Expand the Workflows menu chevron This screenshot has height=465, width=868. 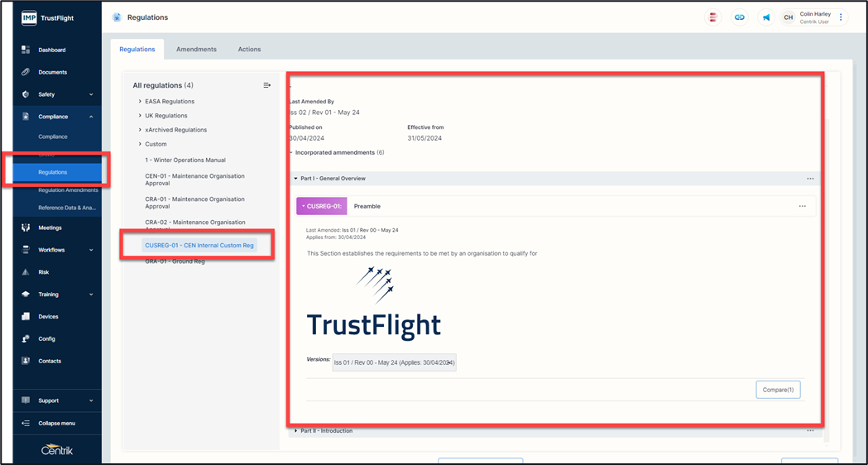point(91,250)
